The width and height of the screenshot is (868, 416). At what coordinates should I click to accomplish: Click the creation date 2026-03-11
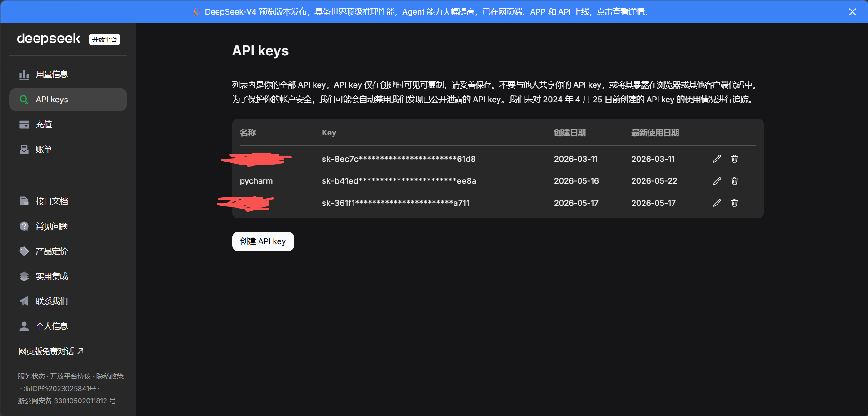click(576, 159)
